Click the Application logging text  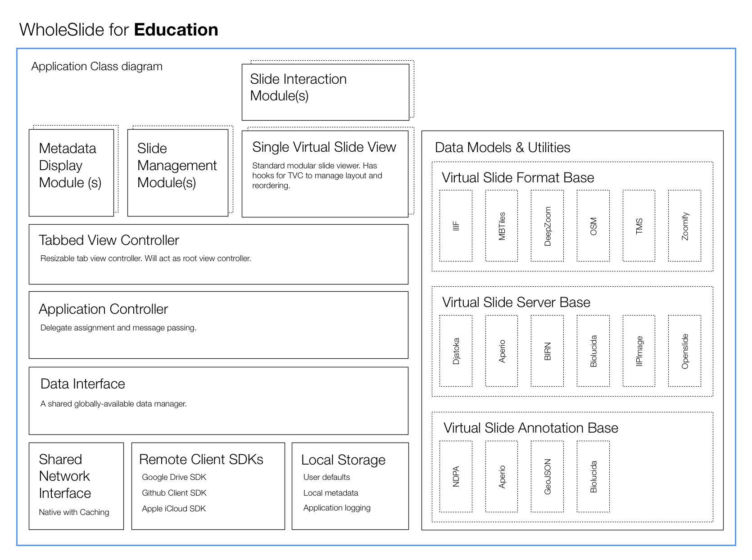click(x=337, y=508)
